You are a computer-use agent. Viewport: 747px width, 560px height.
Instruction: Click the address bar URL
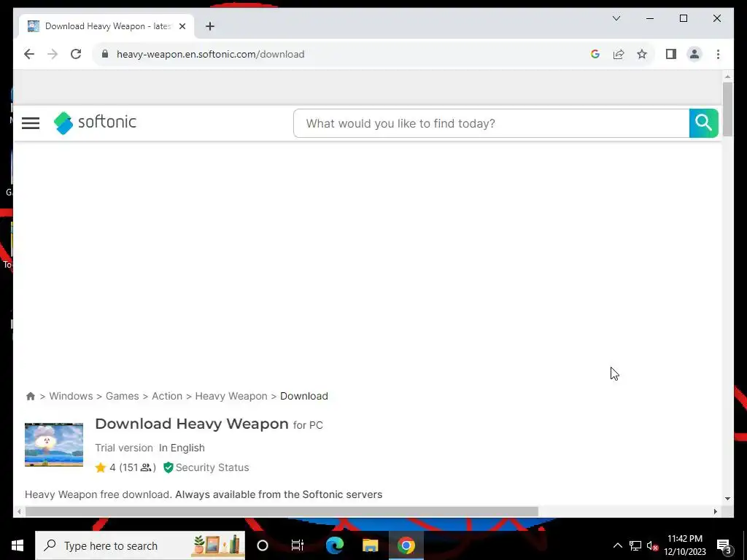(210, 54)
